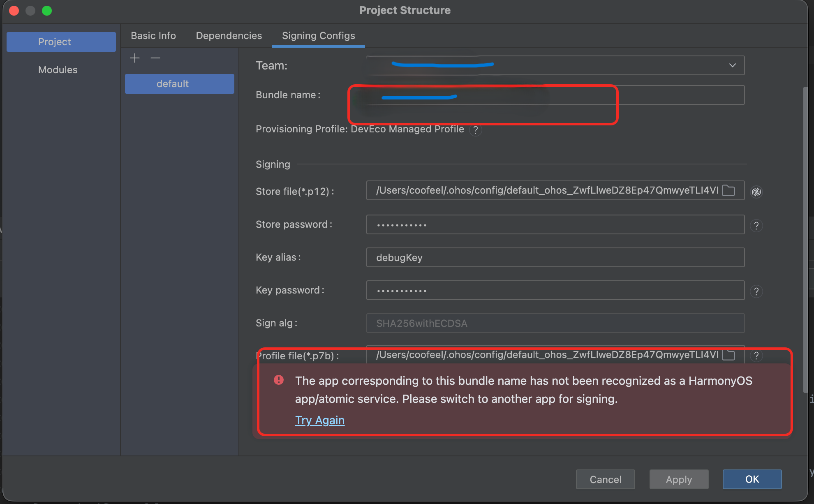Click help icon next to Store password

coord(756,225)
